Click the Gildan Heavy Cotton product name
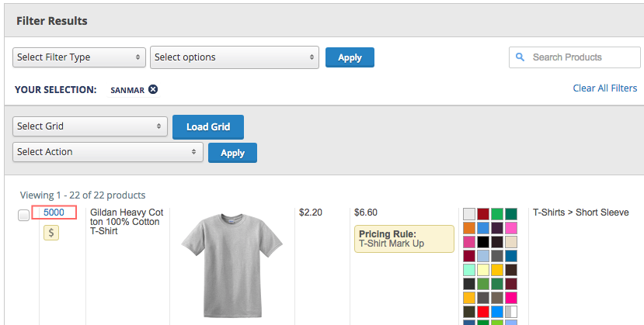Viewport: 644px width, 325px height. pos(127,222)
